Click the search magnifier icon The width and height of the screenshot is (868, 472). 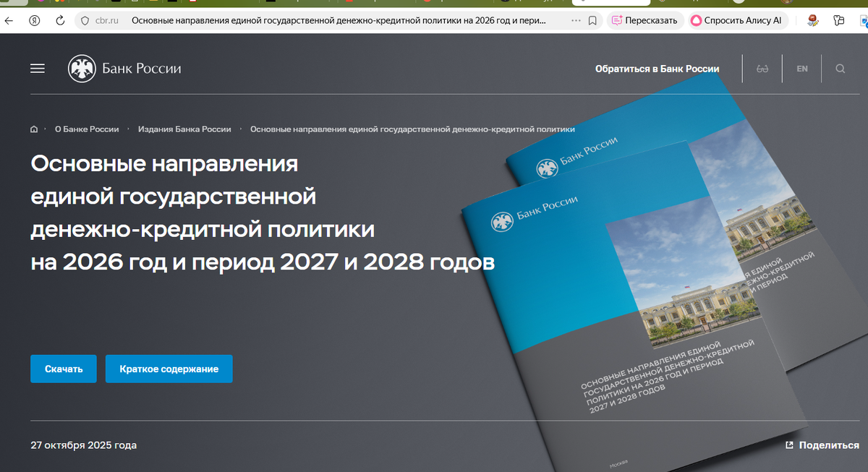[x=840, y=68]
